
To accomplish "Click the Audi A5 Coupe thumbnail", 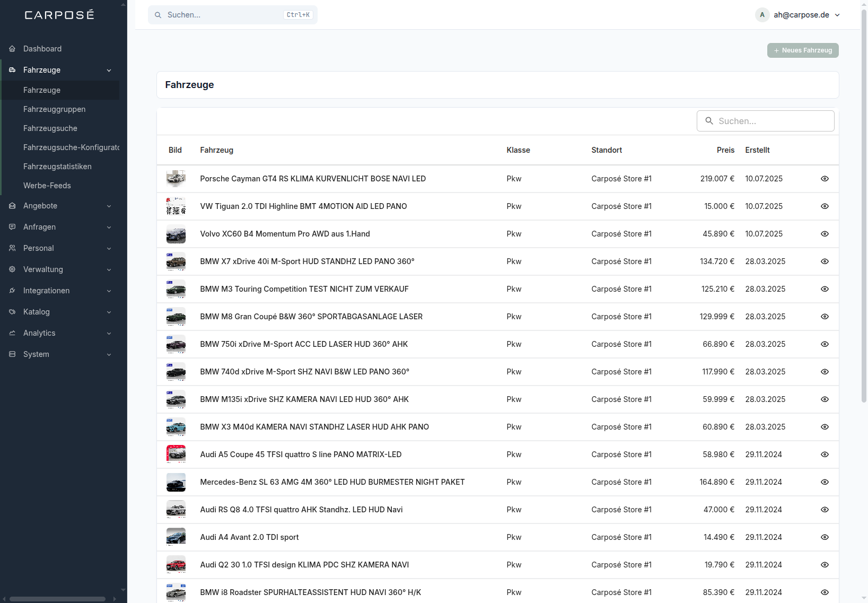I will [176, 455].
